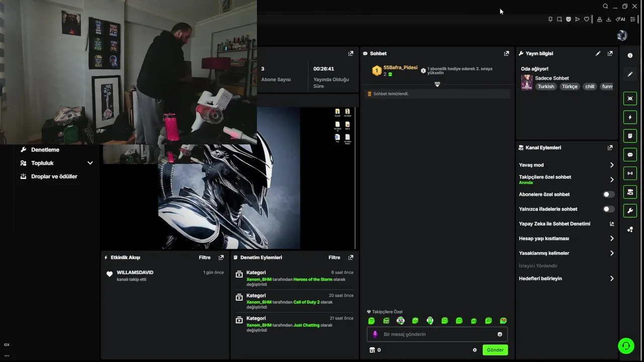Click the three dots icon at the bottom of the right sidebar

point(630,229)
